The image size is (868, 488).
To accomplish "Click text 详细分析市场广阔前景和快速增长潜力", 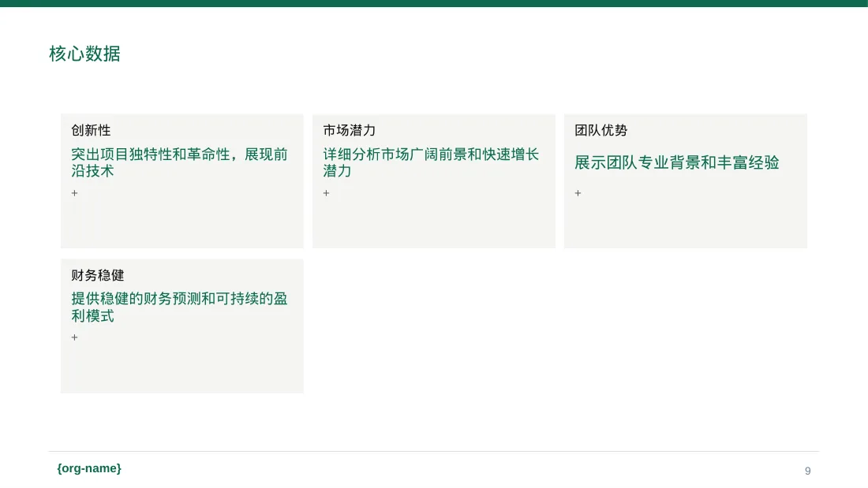I will click(431, 162).
